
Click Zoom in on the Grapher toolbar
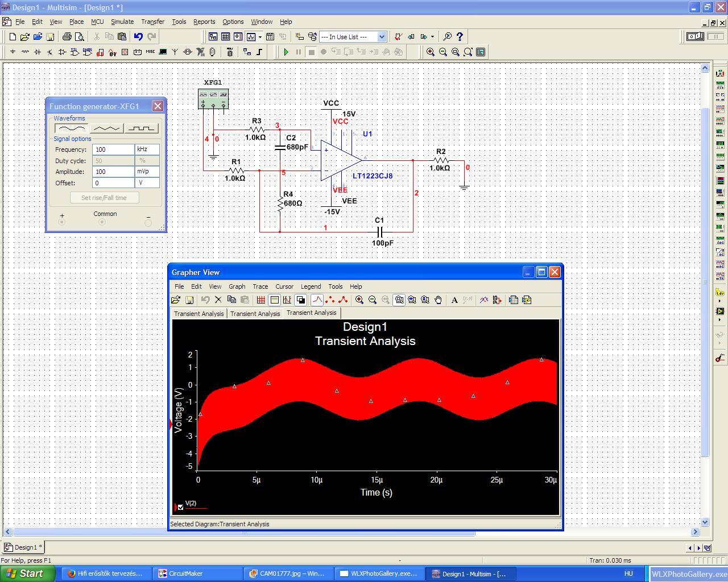[359, 300]
